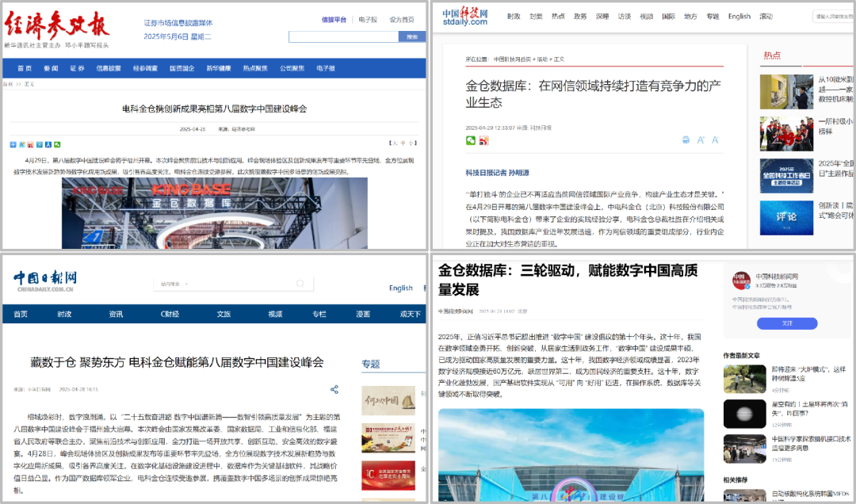Click 专题 sidebar heading on China Daily
The image size is (856, 504).
pos(371,364)
